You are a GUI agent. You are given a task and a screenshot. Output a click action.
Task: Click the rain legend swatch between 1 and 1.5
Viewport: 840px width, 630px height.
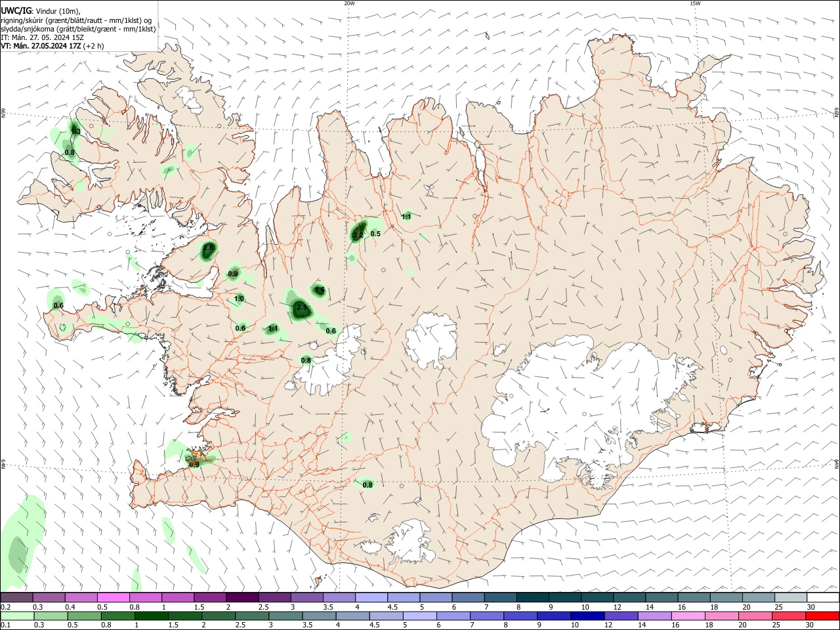coord(152,616)
